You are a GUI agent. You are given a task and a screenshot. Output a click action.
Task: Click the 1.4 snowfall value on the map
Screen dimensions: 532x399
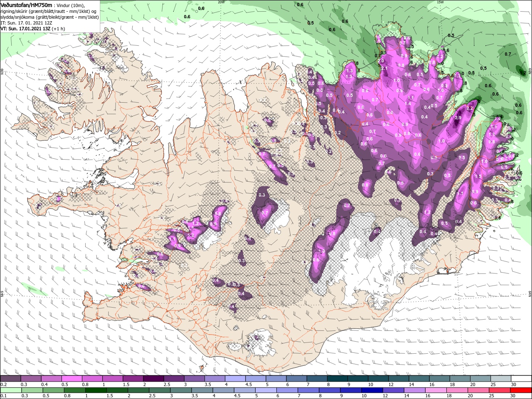pyautogui.click(x=408, y=103)
